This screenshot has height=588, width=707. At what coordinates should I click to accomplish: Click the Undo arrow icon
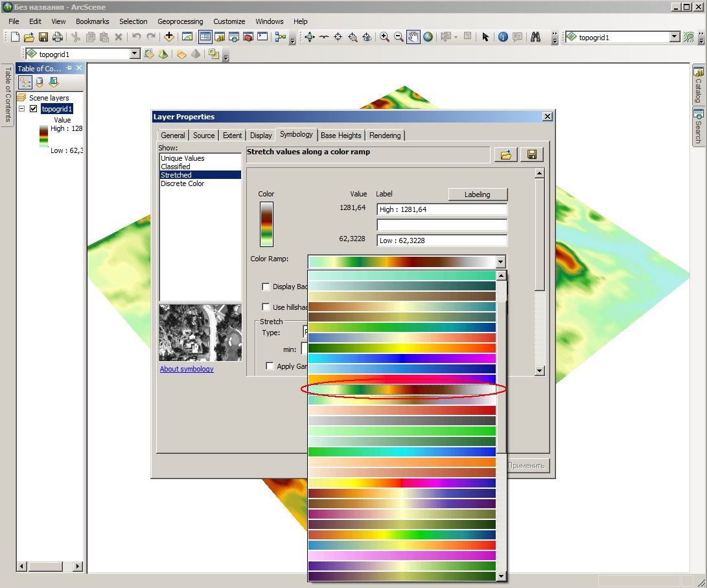coord(136,37)
